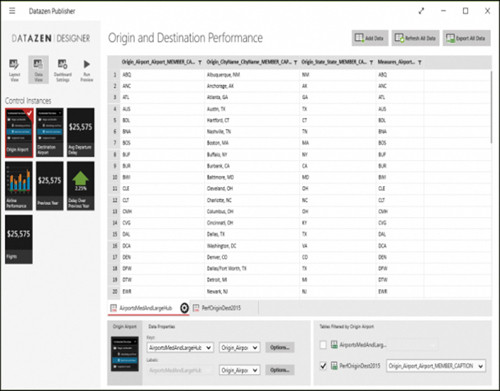Click the full-screen expand arrows icon

point(421,11)
